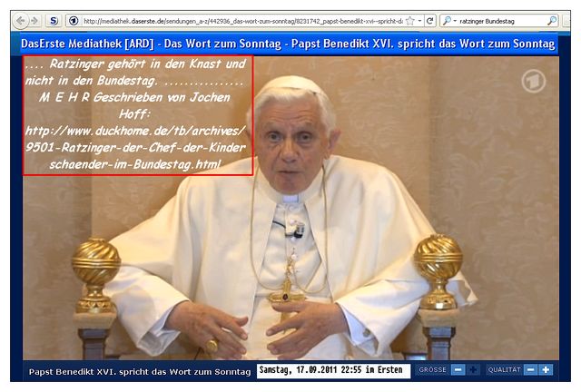Click the blue S toolbar icon

(x=54, y=21)
